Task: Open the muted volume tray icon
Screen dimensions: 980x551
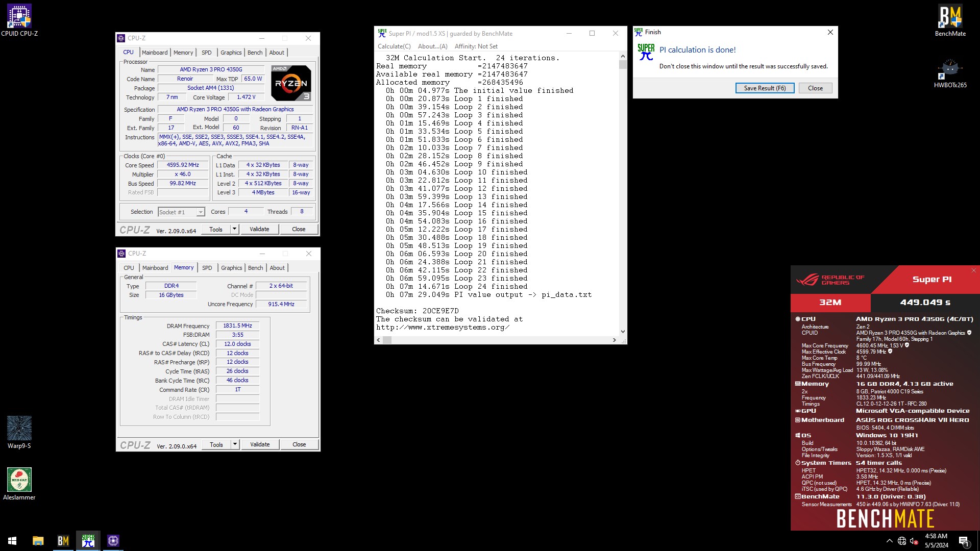Action: point(914,541)
